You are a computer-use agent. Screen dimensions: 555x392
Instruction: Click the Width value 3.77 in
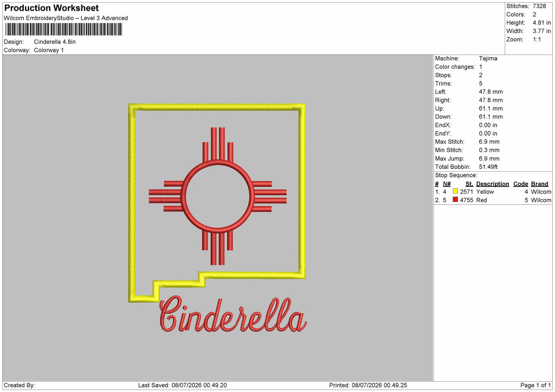click(x=542, y=31)
